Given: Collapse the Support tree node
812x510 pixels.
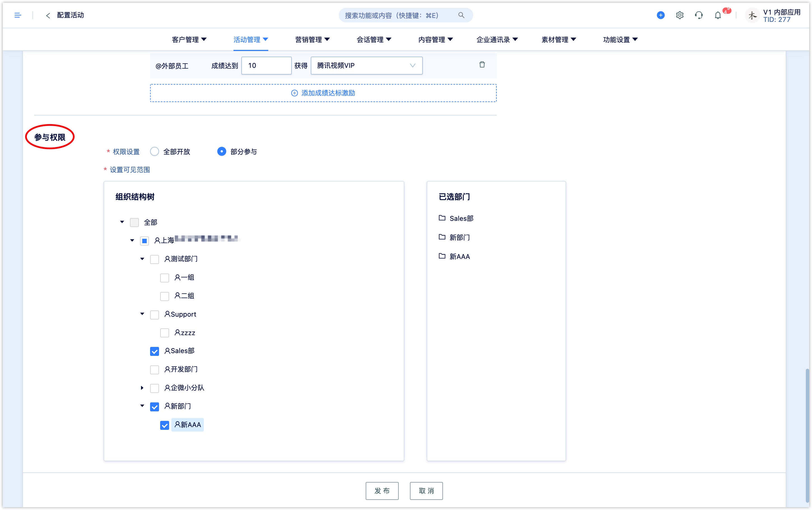Looking at the screenshot, I should point(142,314).
